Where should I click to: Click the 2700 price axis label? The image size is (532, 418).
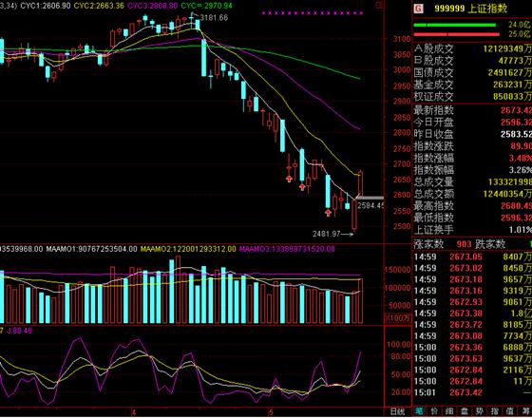[x=402, y=164]
